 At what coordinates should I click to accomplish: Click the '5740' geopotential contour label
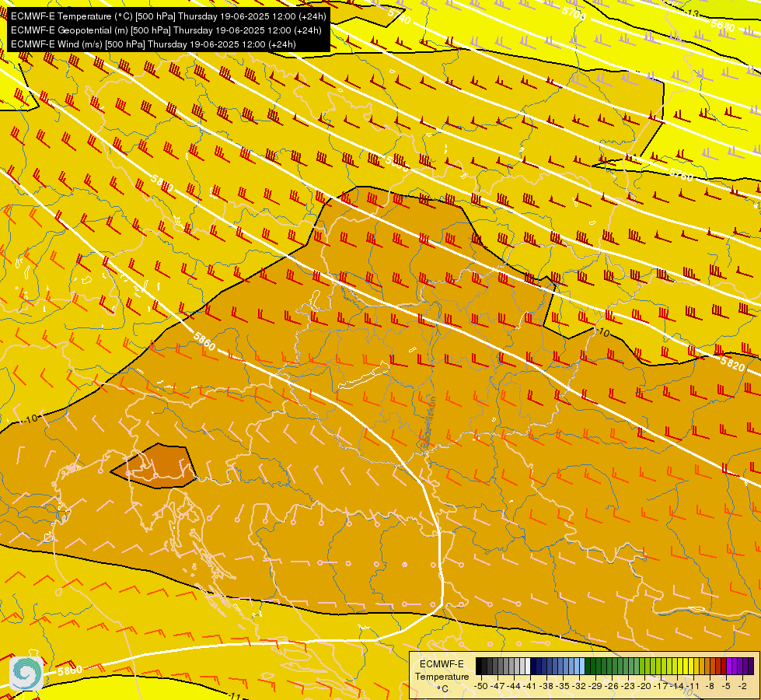pos(400,16)
